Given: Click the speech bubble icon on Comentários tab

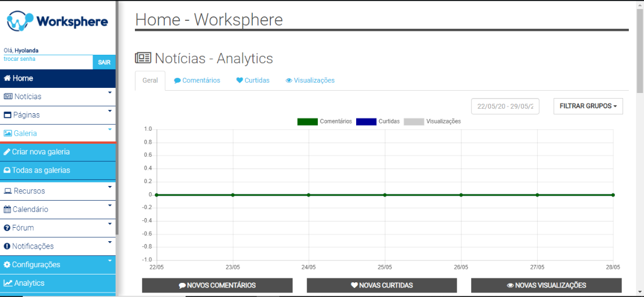Looking at the screenshot, I should click(x=177, y=81).
